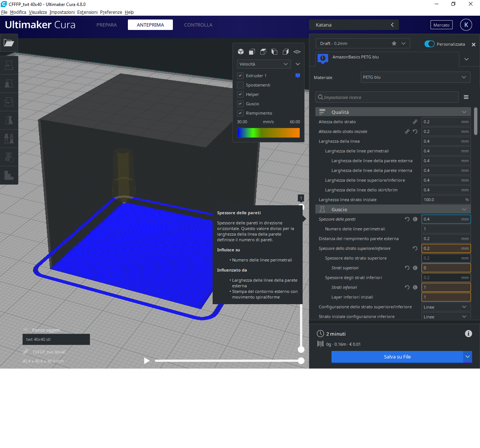The height and width of the screenshot is (448, 480).
Task: Select the Scale tool in left toolbar
Action: (9, 84)
